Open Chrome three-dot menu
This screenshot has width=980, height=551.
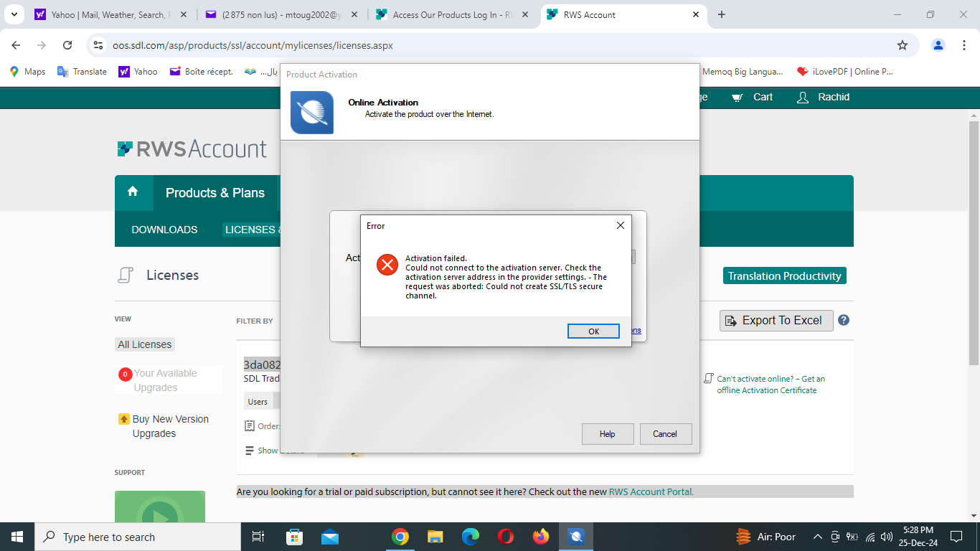click(963, 45)
